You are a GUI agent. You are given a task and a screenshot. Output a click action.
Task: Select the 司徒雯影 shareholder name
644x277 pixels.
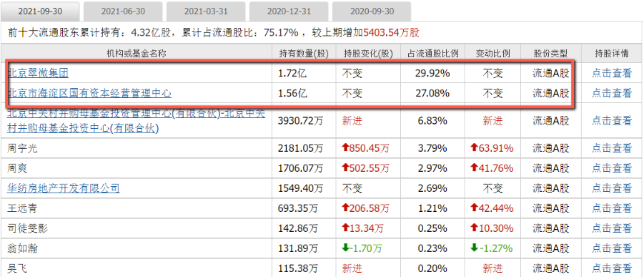coord(27,228)
